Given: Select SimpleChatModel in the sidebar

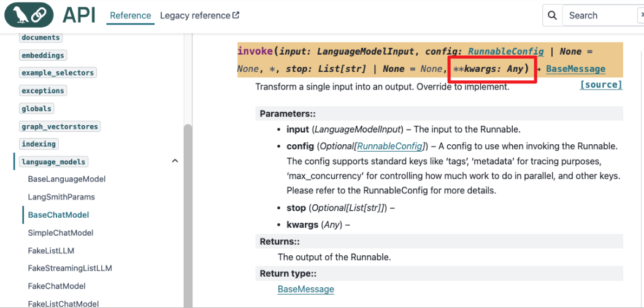Looking at the screenshot, I should coord(61,233).
